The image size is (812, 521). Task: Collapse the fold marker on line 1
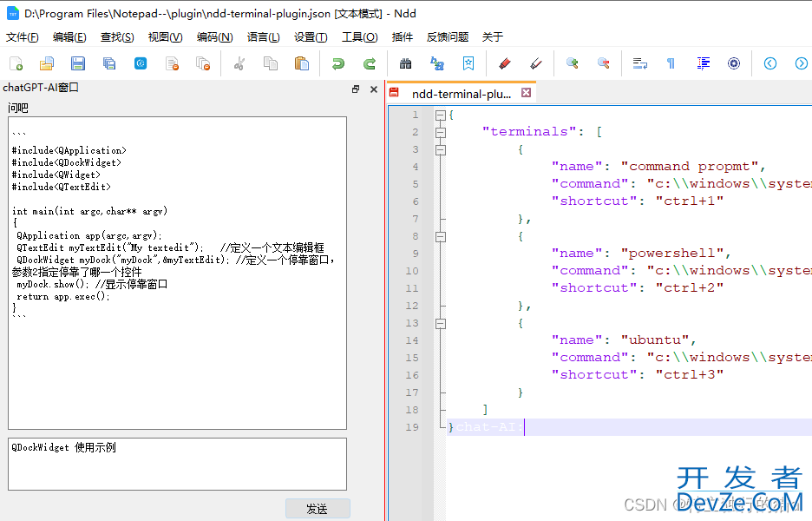441,115
